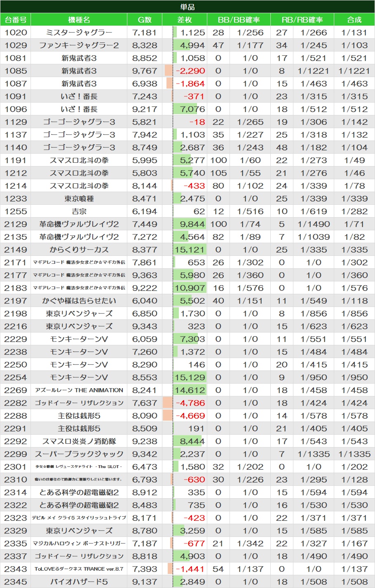Image resolution: width=375 pixels, height=588 pixels.
Task: Click the 9,844 difference value
Action: (192, 224)
